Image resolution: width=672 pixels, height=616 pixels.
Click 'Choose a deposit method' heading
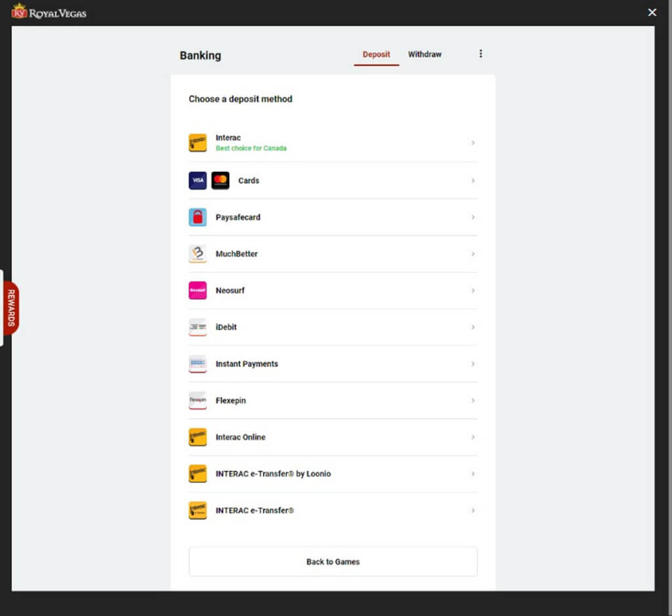(x=240, y=99)
